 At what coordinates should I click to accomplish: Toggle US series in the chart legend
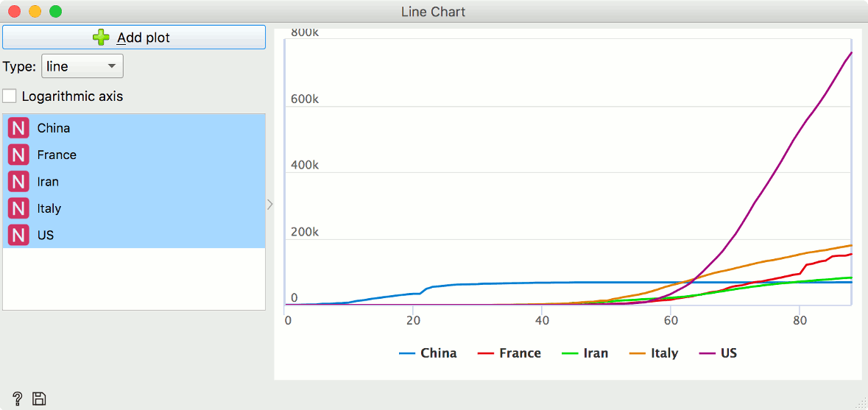coord(717,353)
